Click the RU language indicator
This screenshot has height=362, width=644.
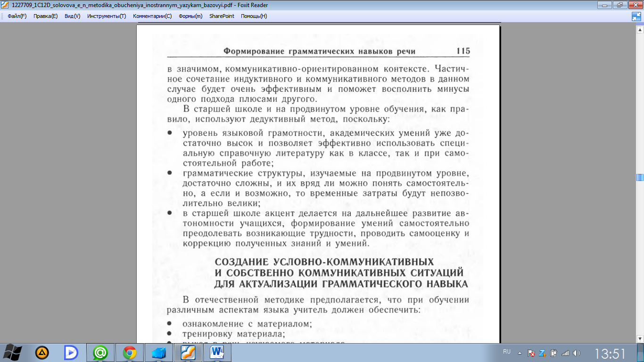(507, 352)
